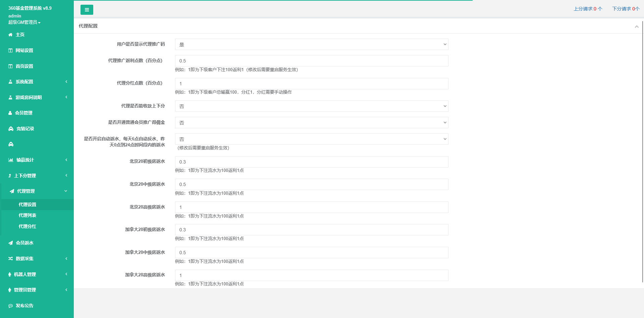Open the 下分请求 requests page
Screen dimensions: 644x318
(x=626, y=9)
